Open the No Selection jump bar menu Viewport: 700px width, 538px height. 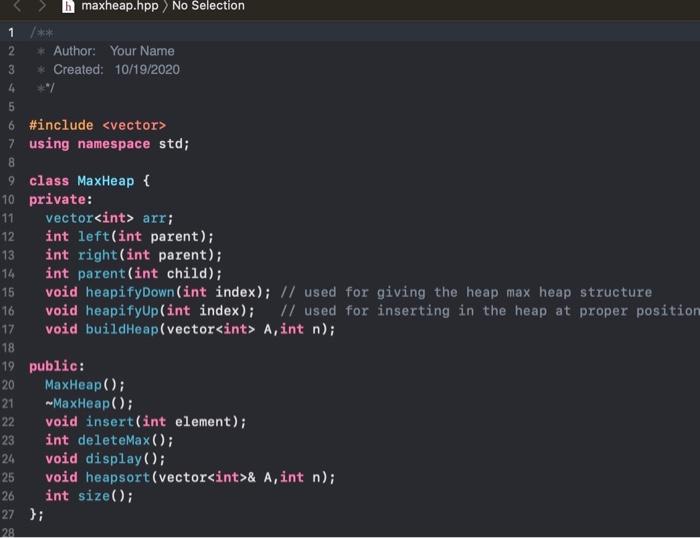click(x=208, y=6)
